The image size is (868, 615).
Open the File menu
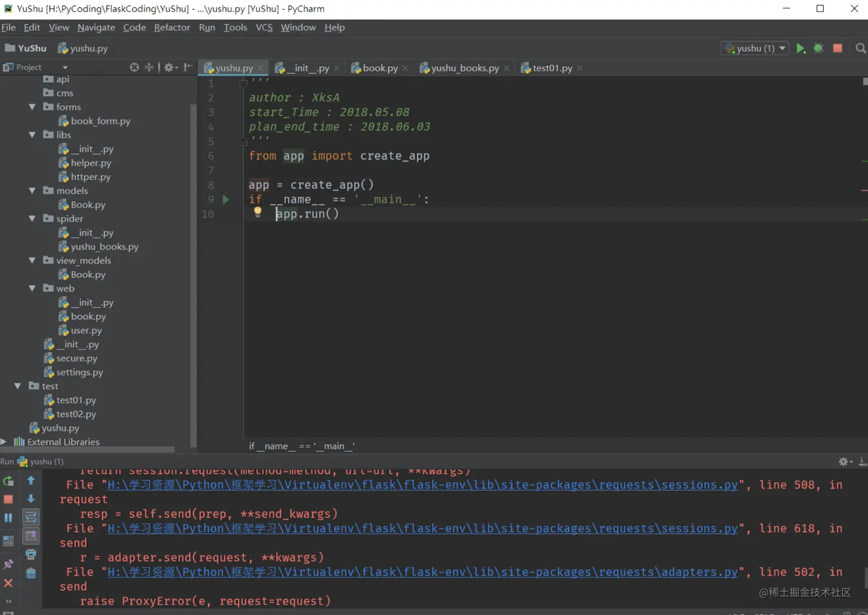9,28
